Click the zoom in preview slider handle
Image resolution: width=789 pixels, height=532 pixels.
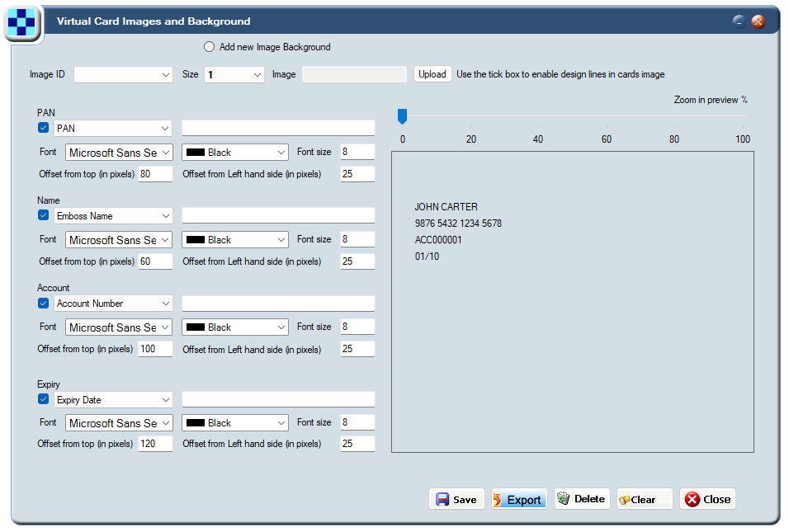click(x=402, y=116)
